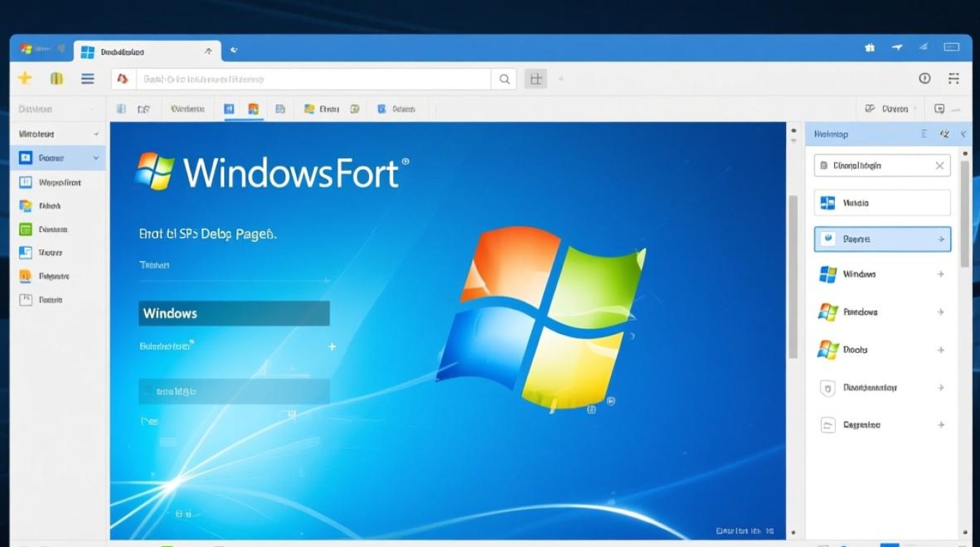This screenshot has height=547, width=980.
Task: Click the yellow plus icon to add a download
Action: pos(24,78)
